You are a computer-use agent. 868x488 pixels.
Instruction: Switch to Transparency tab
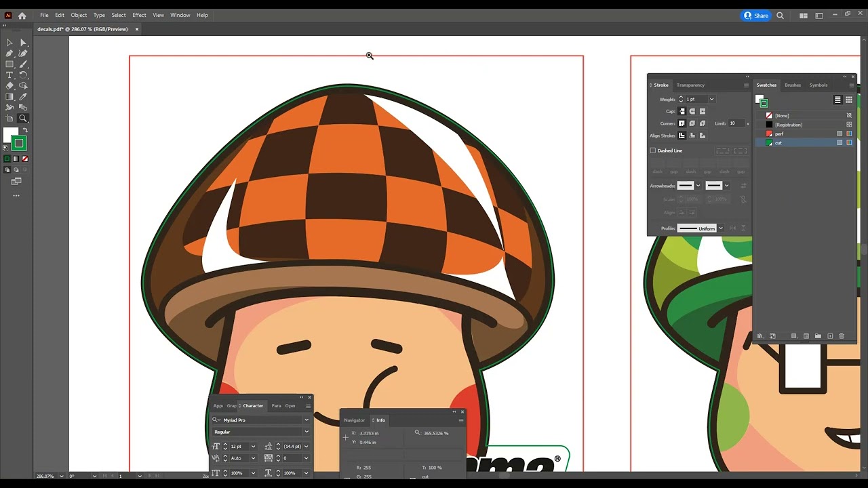690,85
